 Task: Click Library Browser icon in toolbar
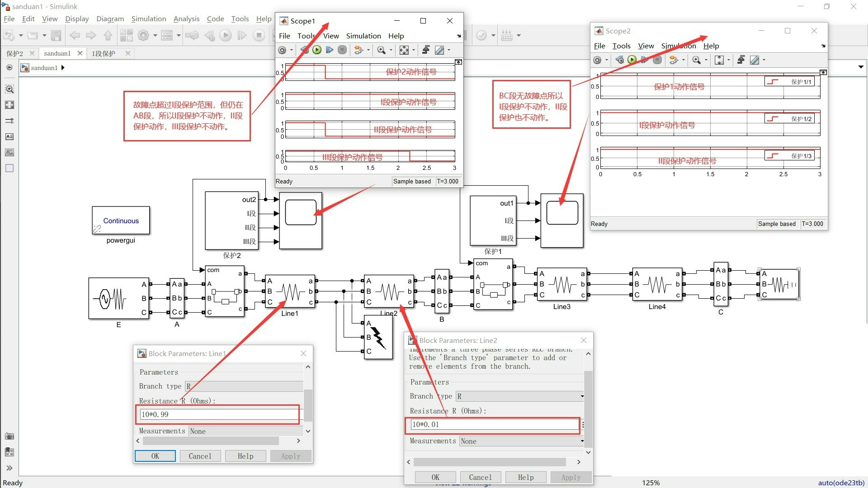click(x=126, y=35)
